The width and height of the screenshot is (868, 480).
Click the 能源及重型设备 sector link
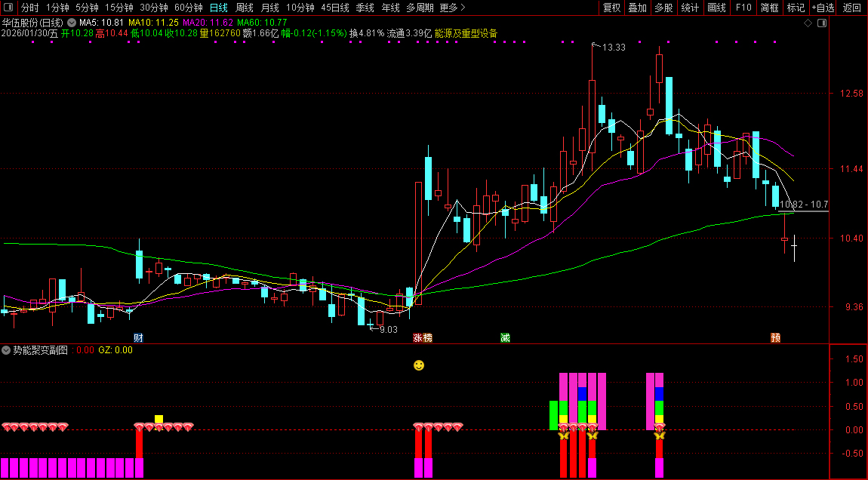[466, 33]
